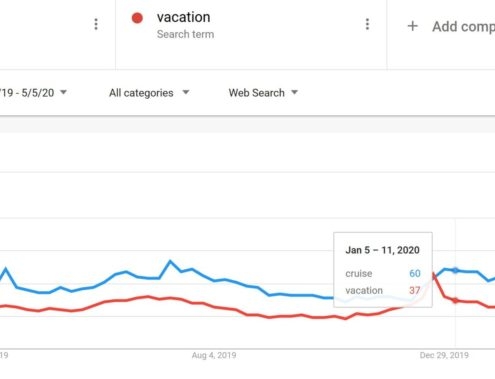Click the red vacation color dot
Screen dimensions: 495x379
(137, 18)
